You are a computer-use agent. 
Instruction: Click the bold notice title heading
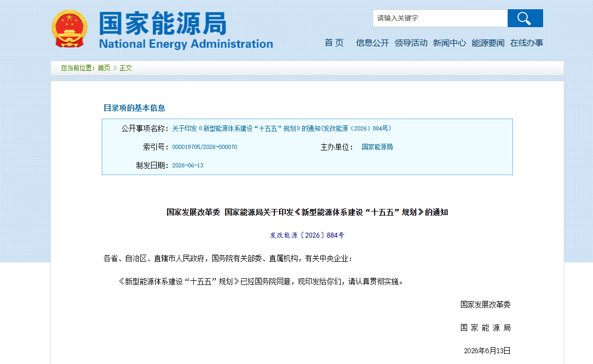pyautogui.click(x=307, y=213)
